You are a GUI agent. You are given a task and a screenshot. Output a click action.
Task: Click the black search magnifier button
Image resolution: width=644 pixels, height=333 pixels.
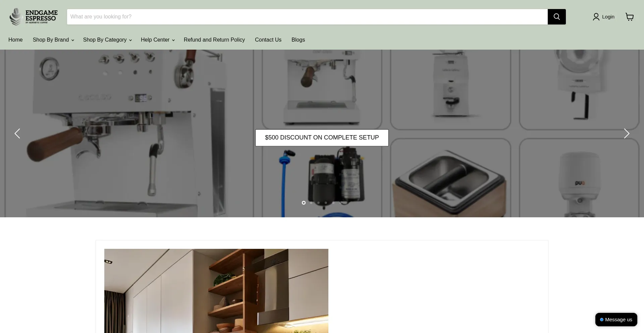[557, 17]
